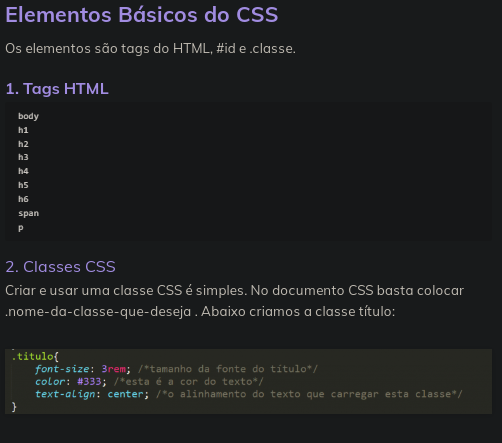Click the 'h4' tag entry
This screenshot has width=502, height=443.
click(x=23, y=171)
